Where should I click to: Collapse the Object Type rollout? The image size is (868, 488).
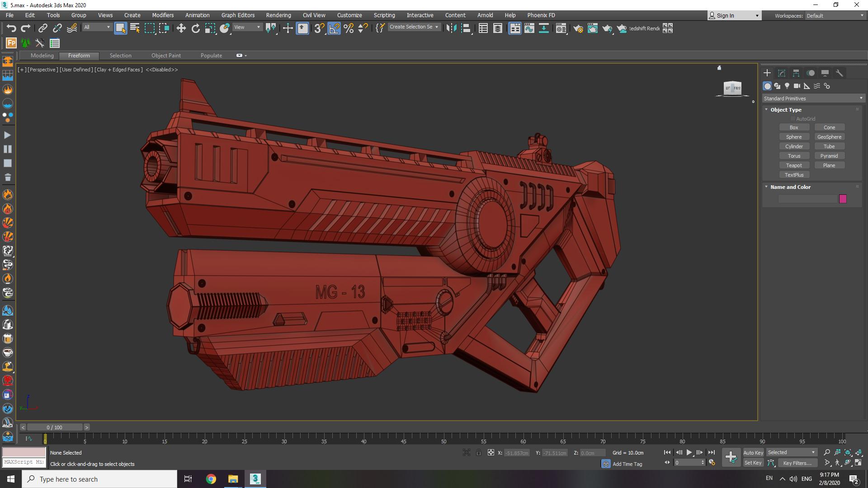[x=786, y=110]
